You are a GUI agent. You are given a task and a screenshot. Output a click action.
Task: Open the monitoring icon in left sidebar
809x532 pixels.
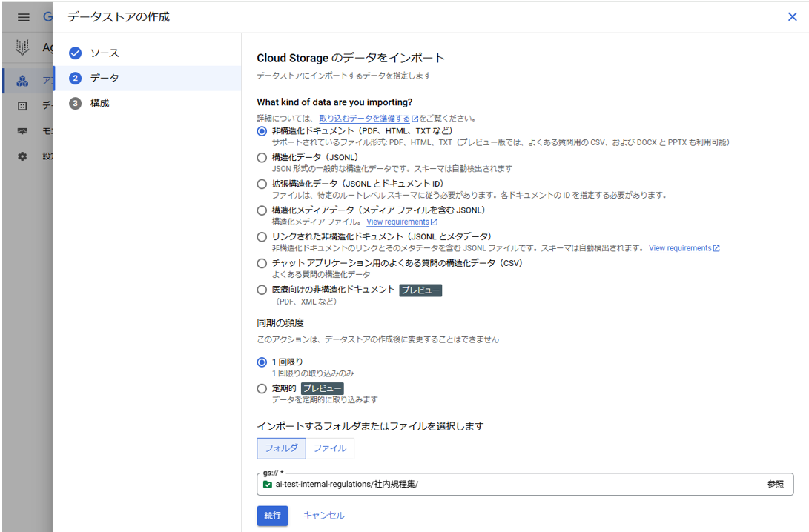(x=22, y=131)
